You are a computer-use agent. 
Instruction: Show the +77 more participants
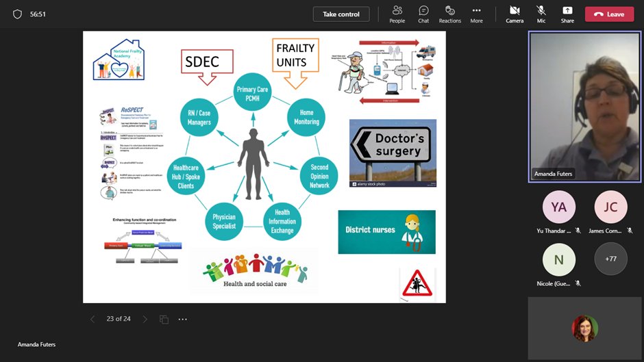click(x=610, y=259)
